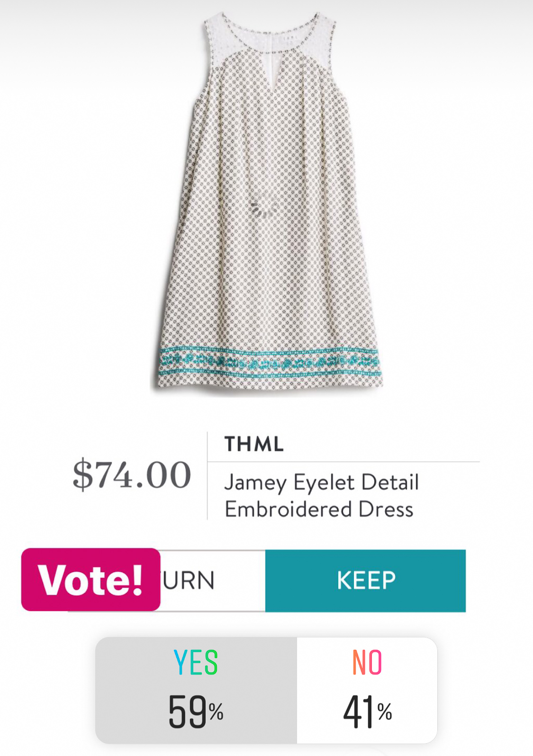Tap the vertical divider beside the price
Screen dimensions: 533x756
(208, 476)
